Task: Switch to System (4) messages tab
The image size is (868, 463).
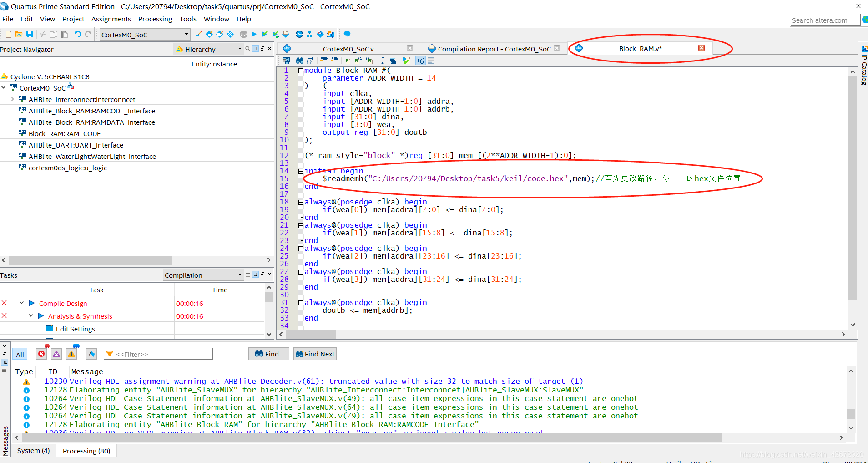Action: 33,451
